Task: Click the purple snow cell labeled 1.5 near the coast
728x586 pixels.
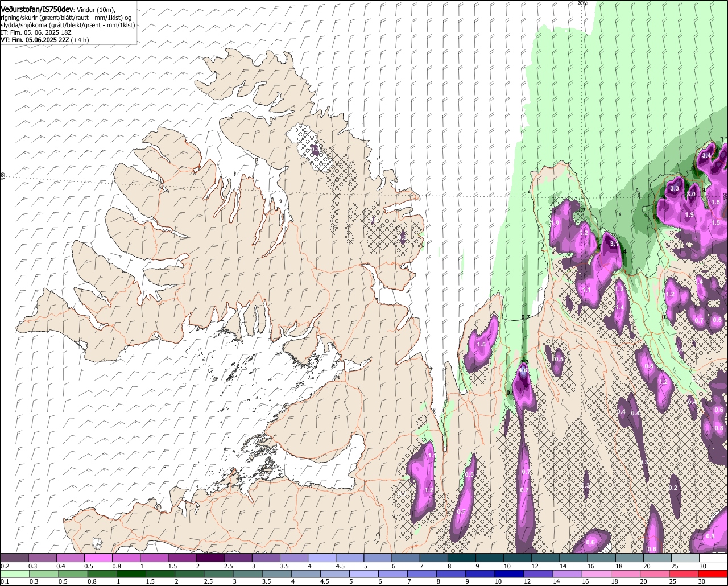Action: [481, 344]
